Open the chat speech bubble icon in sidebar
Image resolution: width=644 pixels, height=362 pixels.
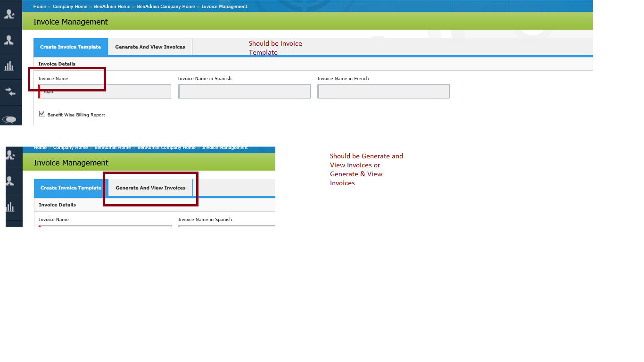9,119
